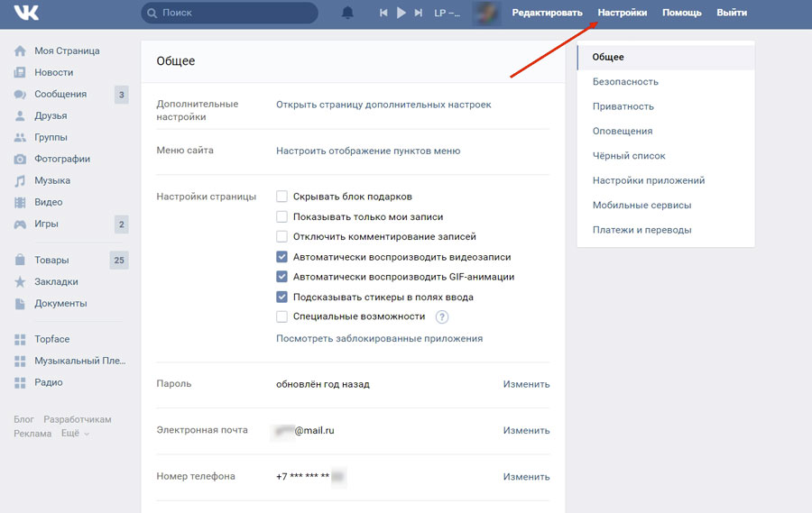Expand the Ещё footer dropdown
This screenshot has height=513, width=812.
(x=75, y=434)
